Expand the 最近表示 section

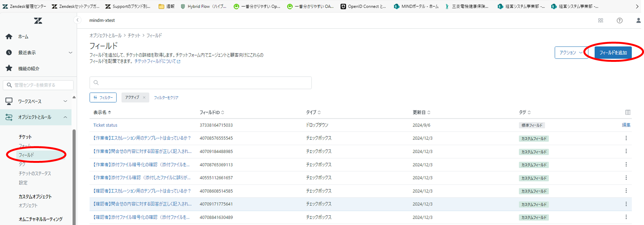(71, 53)
